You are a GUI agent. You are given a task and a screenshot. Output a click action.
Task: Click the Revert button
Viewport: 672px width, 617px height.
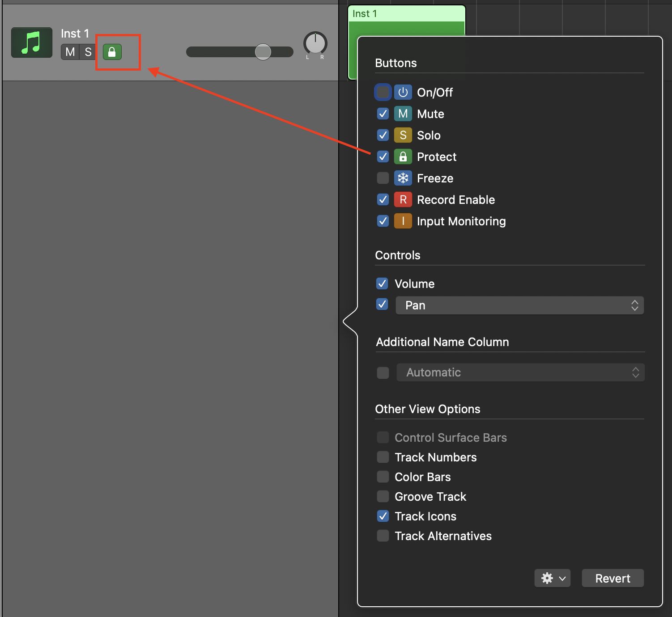[x=612, y=578]
